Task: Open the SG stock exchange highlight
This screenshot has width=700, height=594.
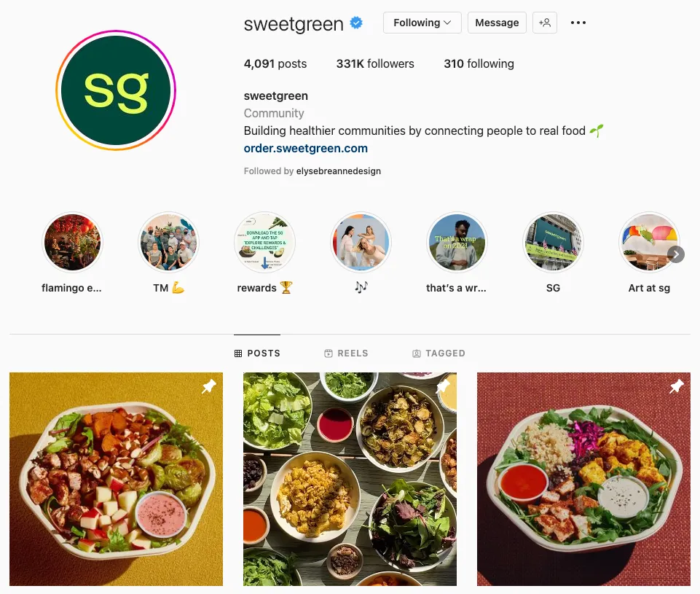Action: pos(553,243)
